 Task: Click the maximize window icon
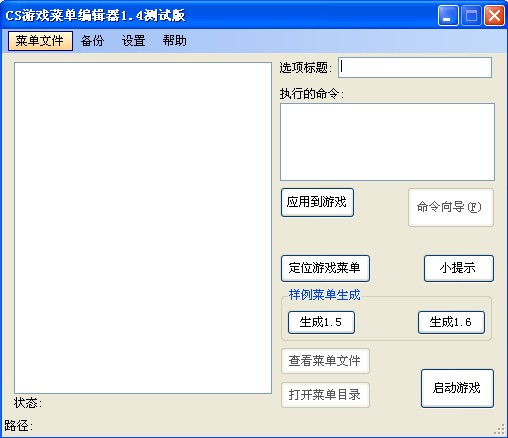tap(471, 15)
